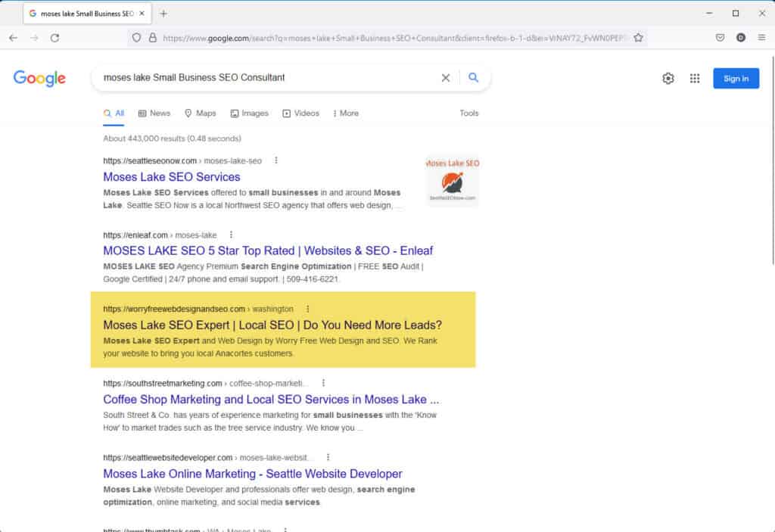This screenshot has height=532, width=775.
Task: Maximize the browser window
Action: (x=736, y=14)
